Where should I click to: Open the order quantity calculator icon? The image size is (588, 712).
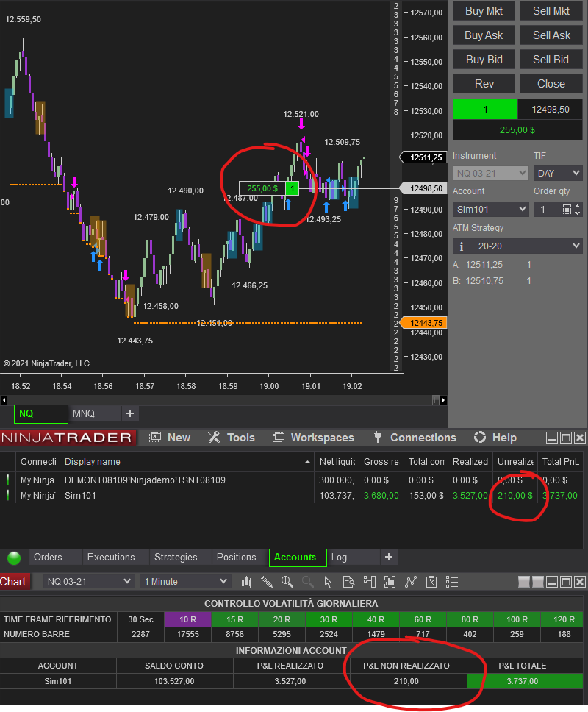[567, 210]
